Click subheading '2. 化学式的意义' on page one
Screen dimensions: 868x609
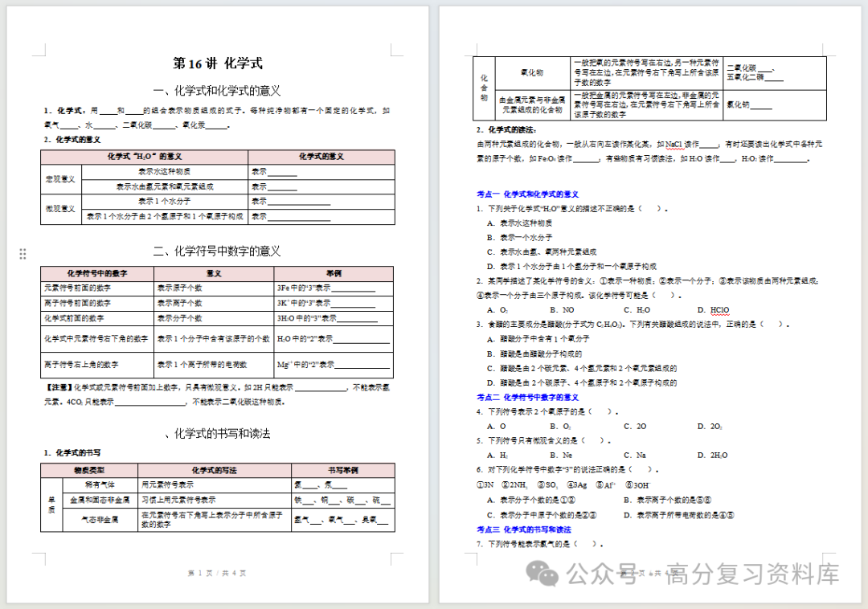72,139
